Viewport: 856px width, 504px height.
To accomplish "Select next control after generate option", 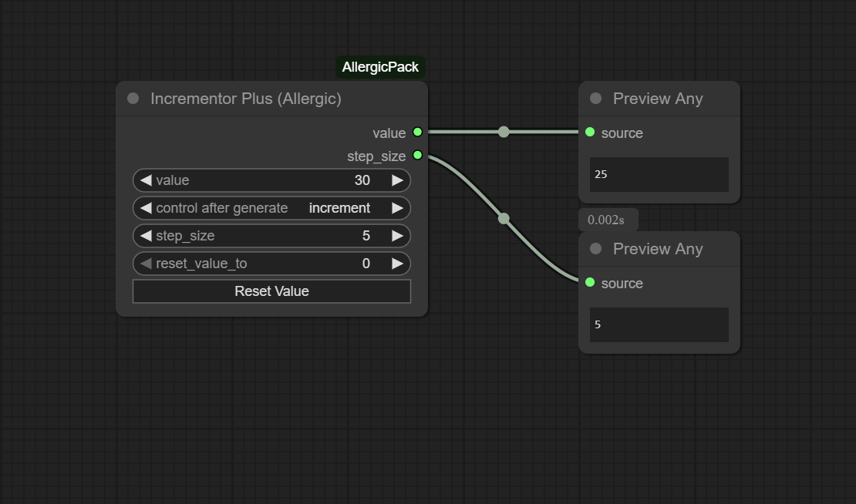I will click(x=397, y=208).
